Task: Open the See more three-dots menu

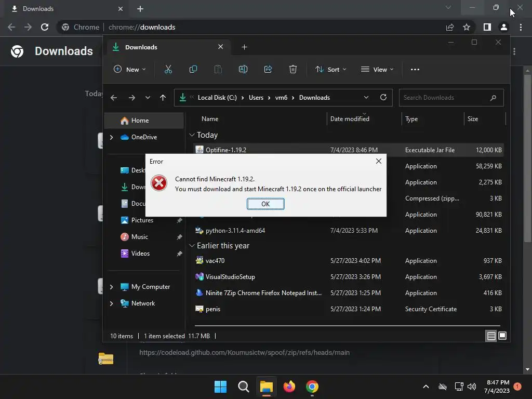Action: [x=415, y=70]
